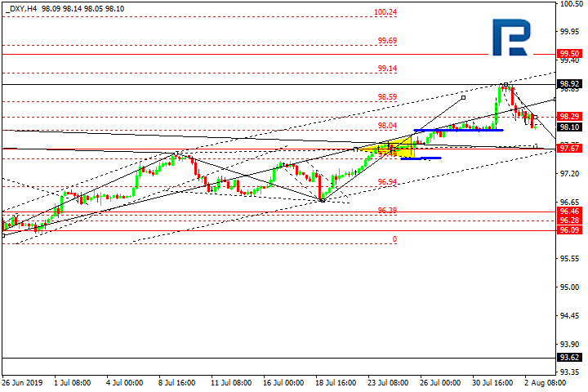The width and height of the screenshot is (588, 392).
Task: Select the 96.94 Fibonacci level label
Action: (387, 182)
